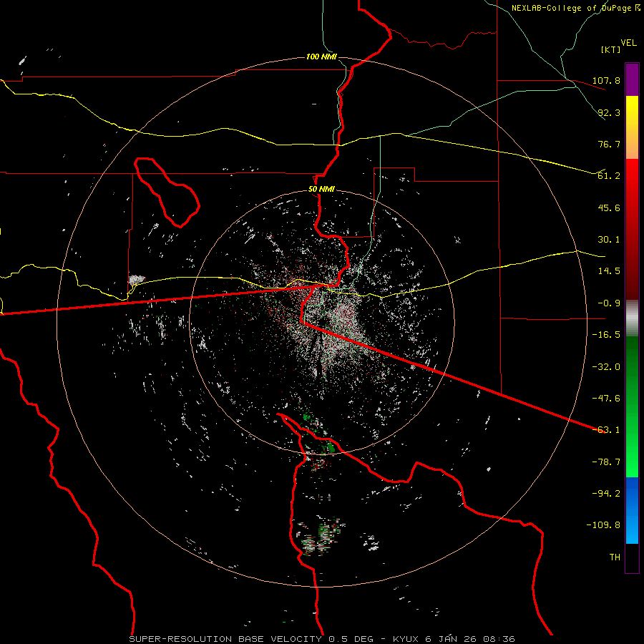
Task: Click the 30.1 velocity scale value
Action: (609, 240)
